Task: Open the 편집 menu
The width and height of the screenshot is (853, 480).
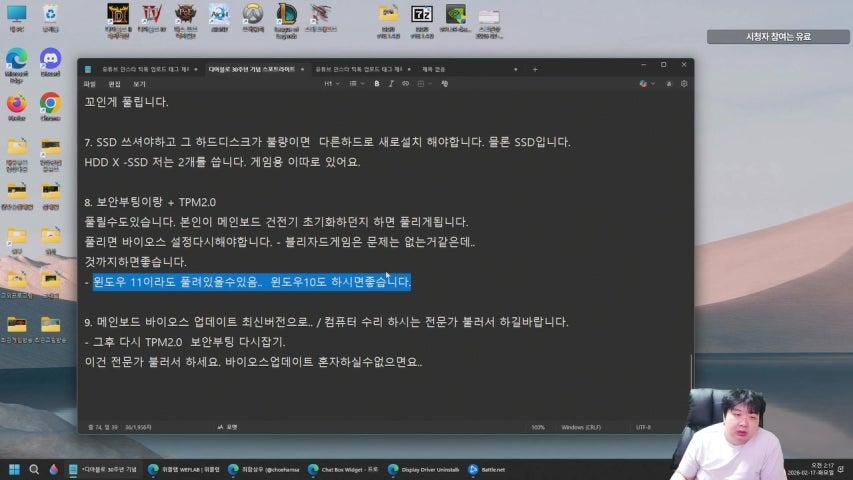Action: [114, 84]
